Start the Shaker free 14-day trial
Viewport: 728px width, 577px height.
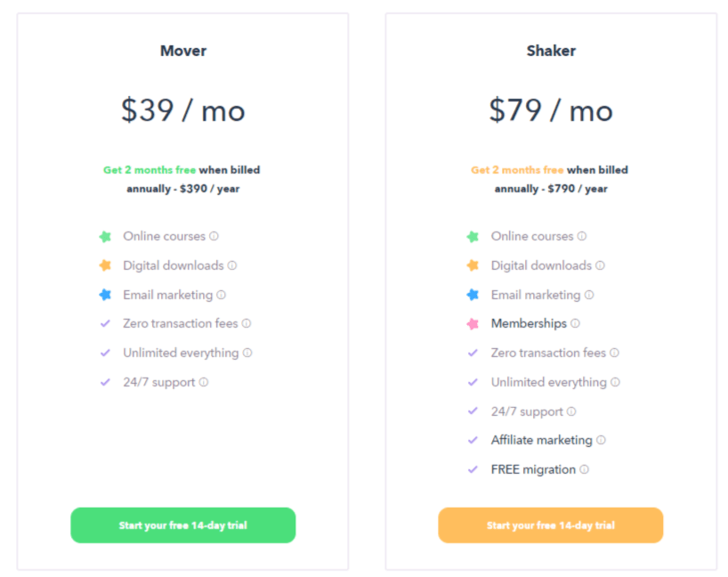click(x=551, y=525)
